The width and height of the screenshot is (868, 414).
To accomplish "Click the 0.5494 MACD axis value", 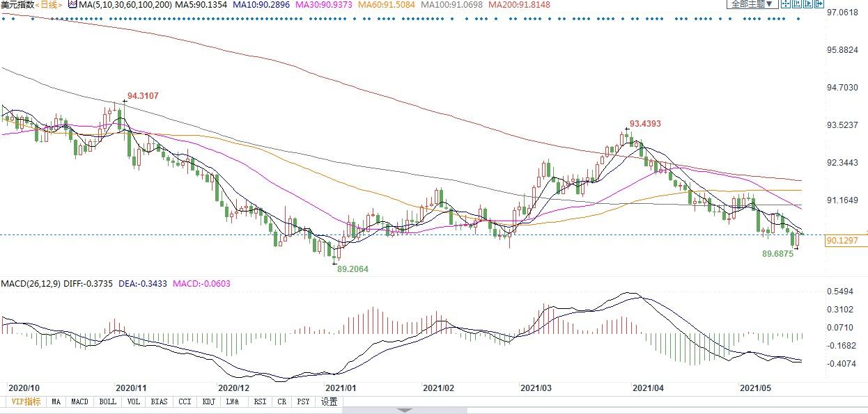I will [x=840, y=291].
